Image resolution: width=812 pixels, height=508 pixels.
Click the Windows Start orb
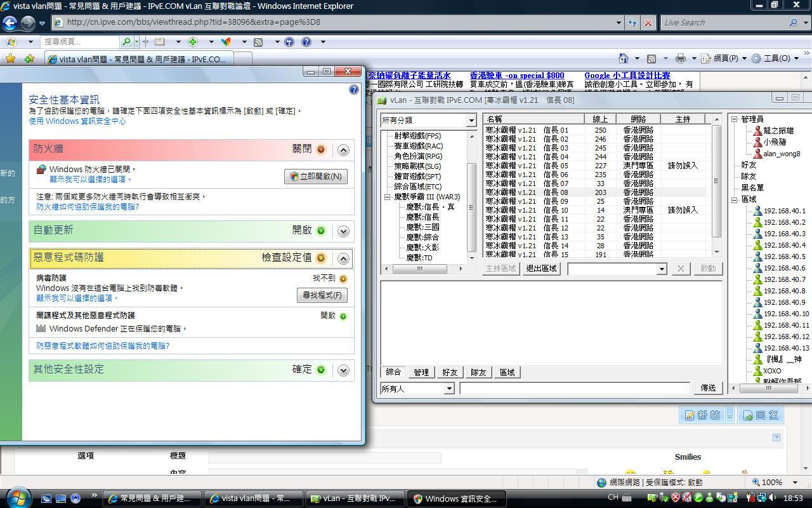pos(17,497)
